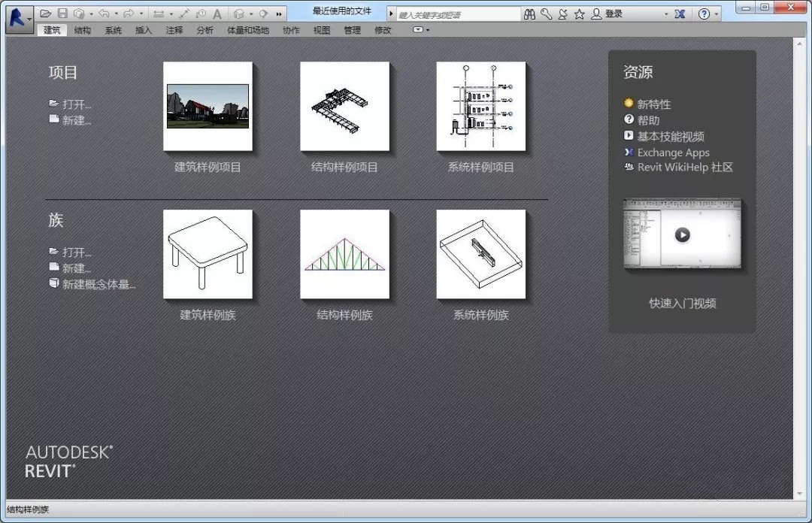Switch to the 结构 ribbon tab
The width and height of the screenshot is (812, 523).
(x=83, y=31)
